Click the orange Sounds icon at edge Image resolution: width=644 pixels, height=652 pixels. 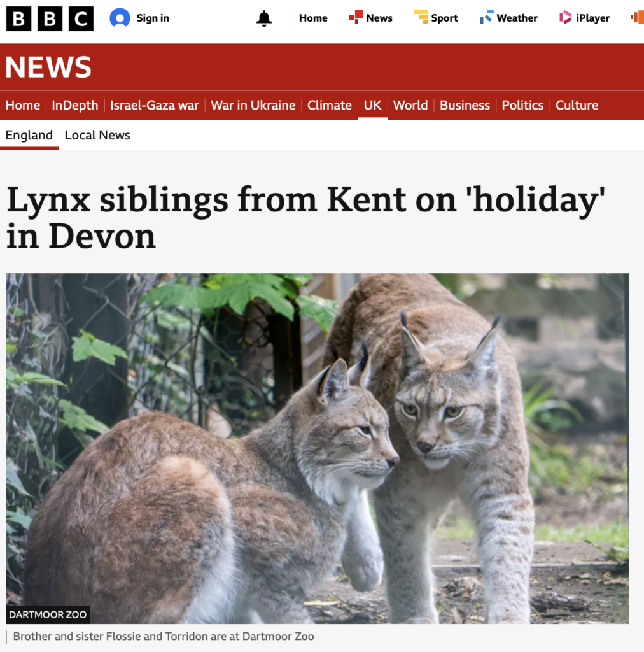tap(638, 17)
